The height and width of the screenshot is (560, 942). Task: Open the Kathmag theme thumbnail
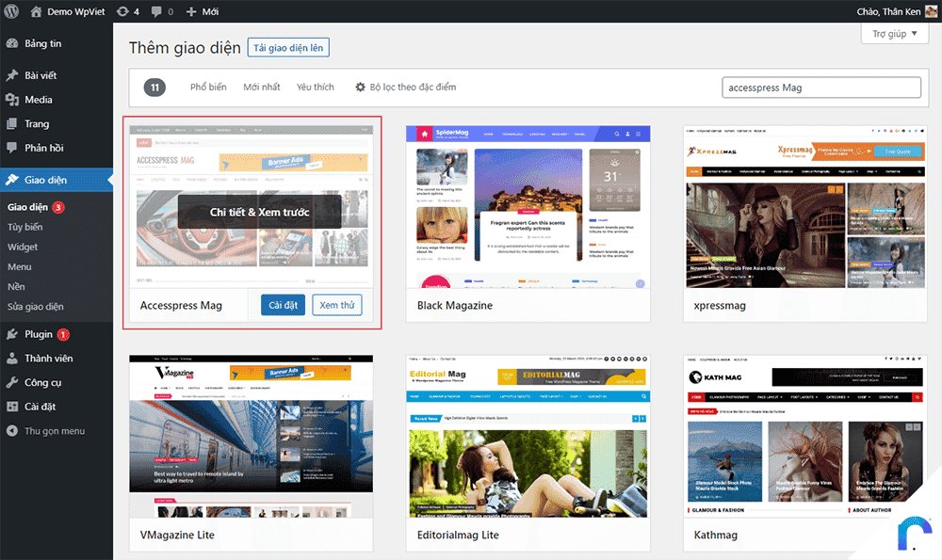(x=805, y=437)
